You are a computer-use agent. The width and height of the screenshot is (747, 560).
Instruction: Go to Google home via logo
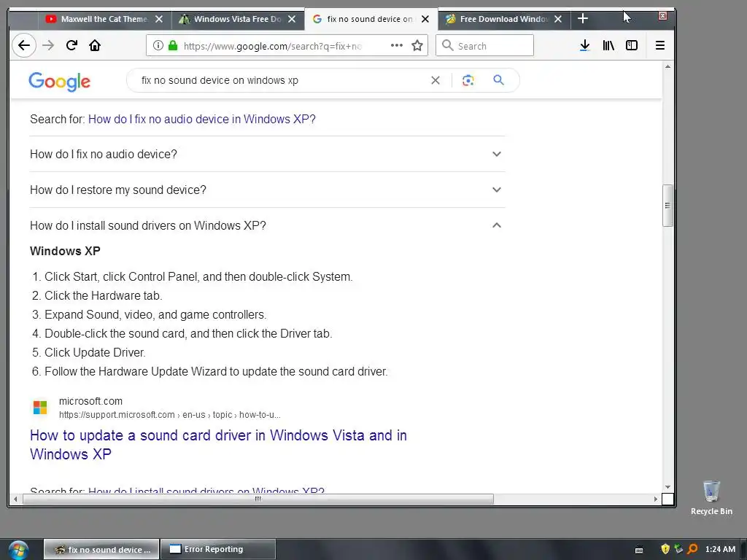60,82
